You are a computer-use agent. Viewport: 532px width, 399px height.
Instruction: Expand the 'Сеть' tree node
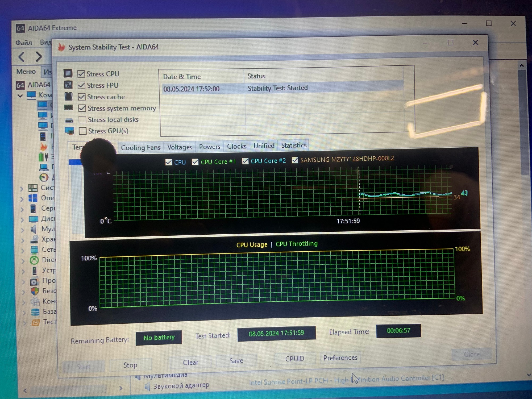[x=23, y=251]
